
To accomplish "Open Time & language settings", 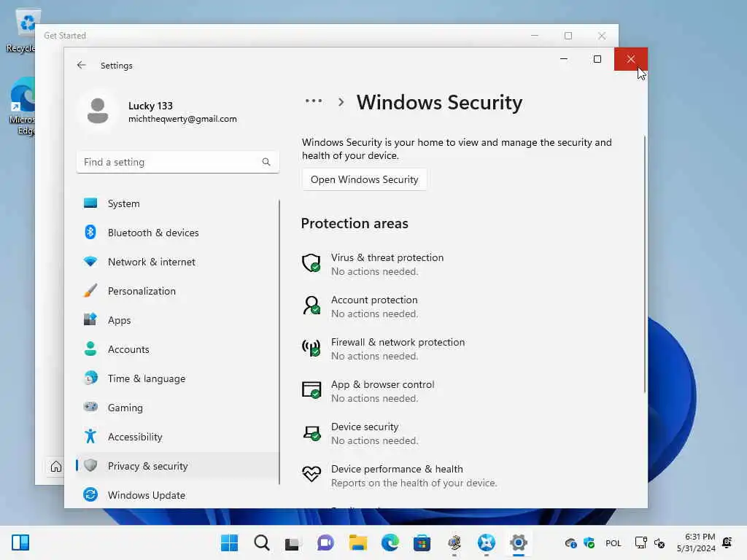I will 177,378.
